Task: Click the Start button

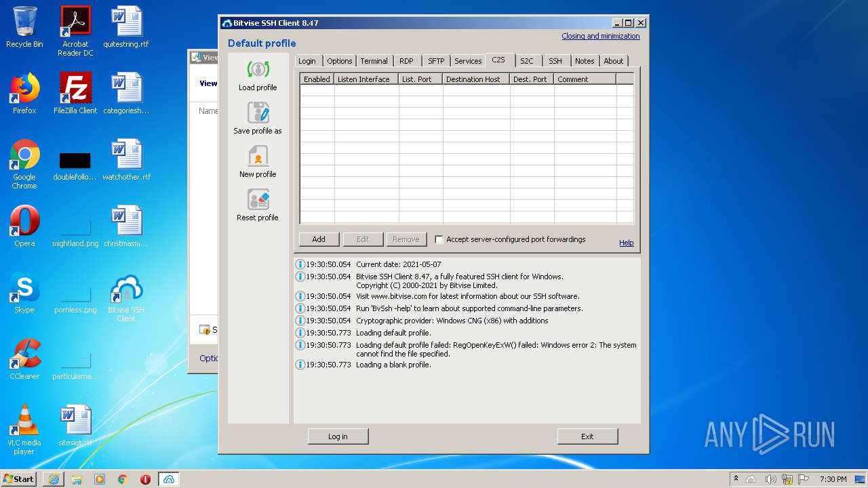Action: [x=19, y=479]
